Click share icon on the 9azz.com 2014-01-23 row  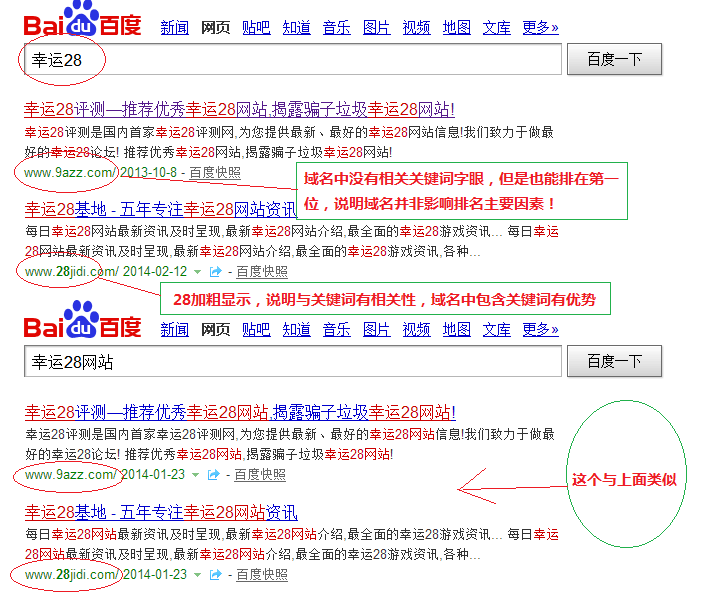214,475
